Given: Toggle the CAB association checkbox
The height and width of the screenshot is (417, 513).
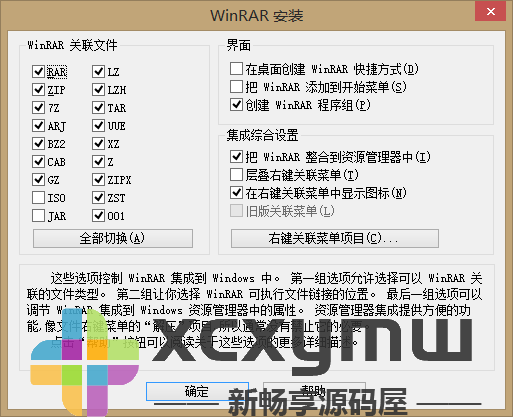Looking at the screenshot, I should pos(38,161).
